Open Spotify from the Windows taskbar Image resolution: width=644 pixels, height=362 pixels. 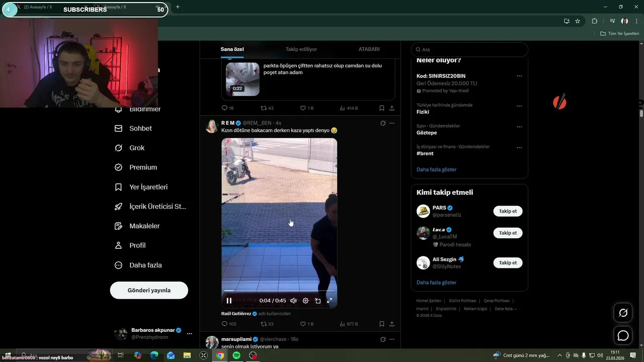tap(236, 355)
